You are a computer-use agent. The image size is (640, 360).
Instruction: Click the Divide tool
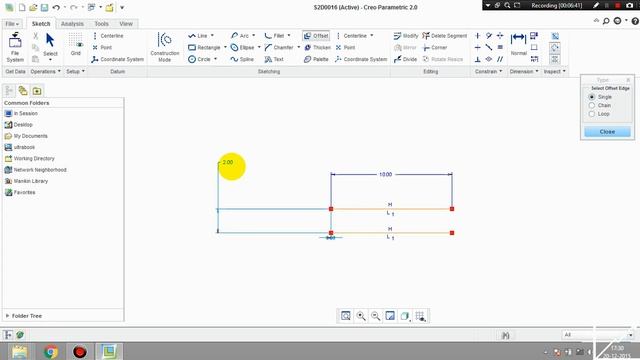tap(405, 59)
